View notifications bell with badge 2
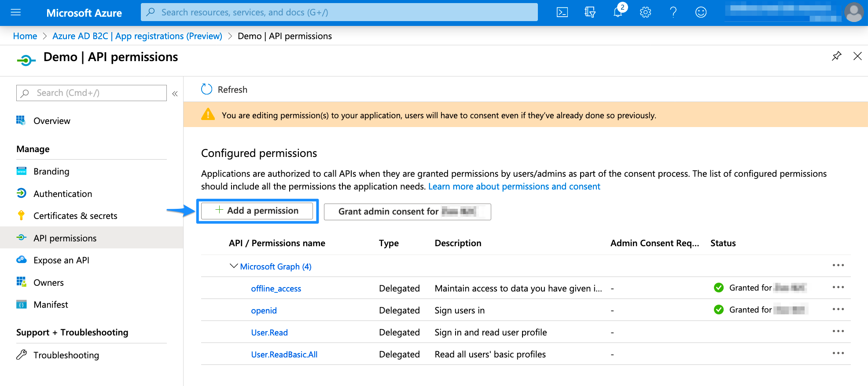This screenshot has width=868, height=386. click(619, 11)
